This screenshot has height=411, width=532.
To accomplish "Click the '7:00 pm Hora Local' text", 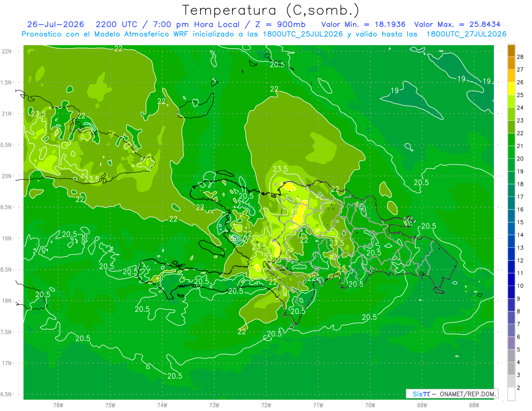I will [196, 24].
